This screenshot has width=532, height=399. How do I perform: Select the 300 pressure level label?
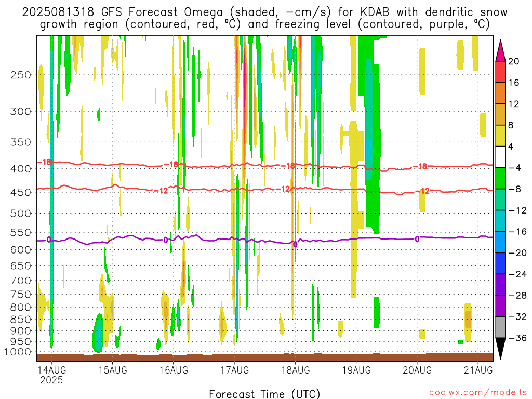(x=21, y=111)
